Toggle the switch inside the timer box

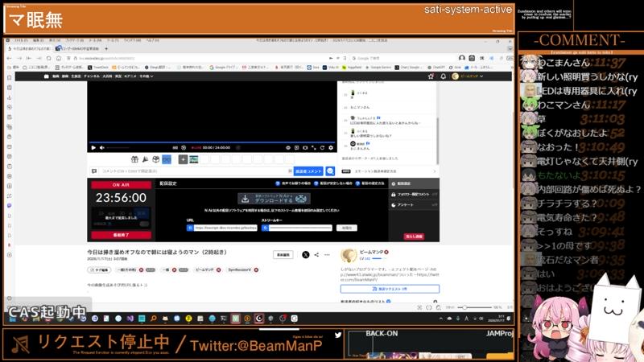[144, 224]
